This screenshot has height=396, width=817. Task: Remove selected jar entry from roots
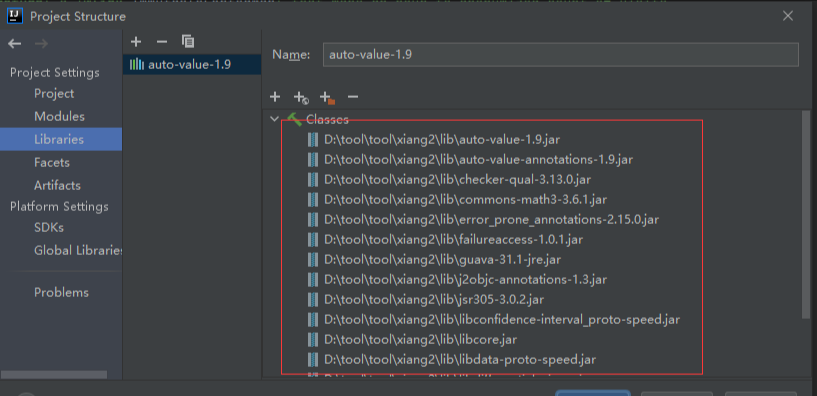tap(353, 96)
